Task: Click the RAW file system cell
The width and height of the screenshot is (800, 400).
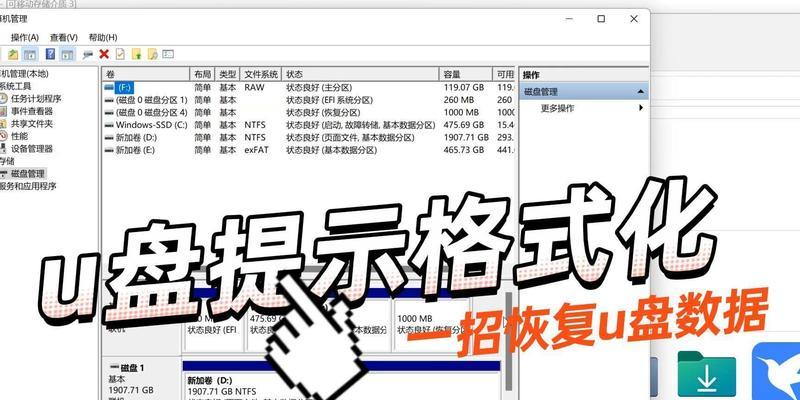Action: (x=254, y=88)
